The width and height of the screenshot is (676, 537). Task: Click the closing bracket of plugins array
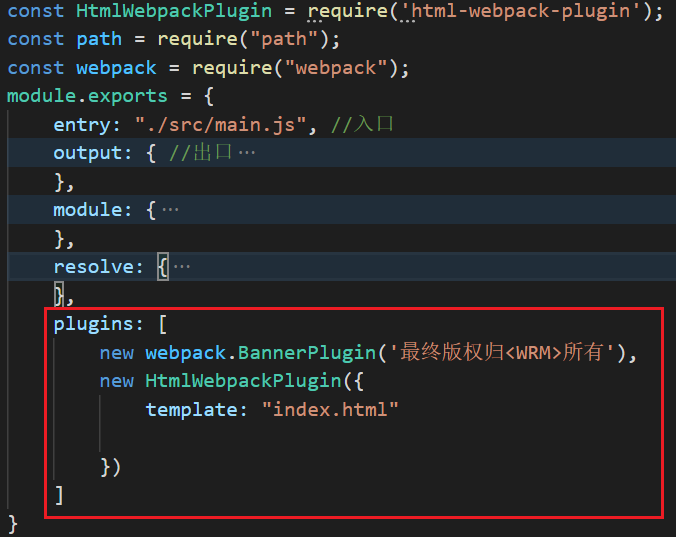(x=59, y=495)
